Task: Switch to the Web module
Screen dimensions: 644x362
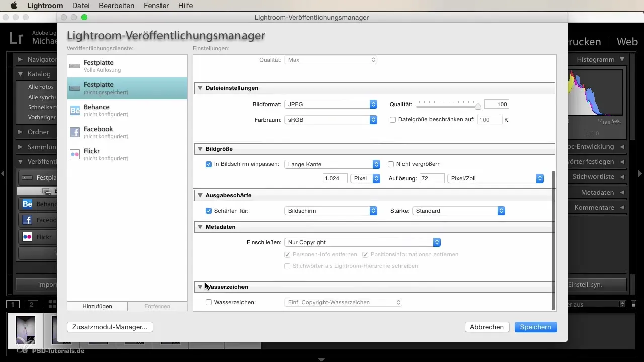Action: [627, 42]
